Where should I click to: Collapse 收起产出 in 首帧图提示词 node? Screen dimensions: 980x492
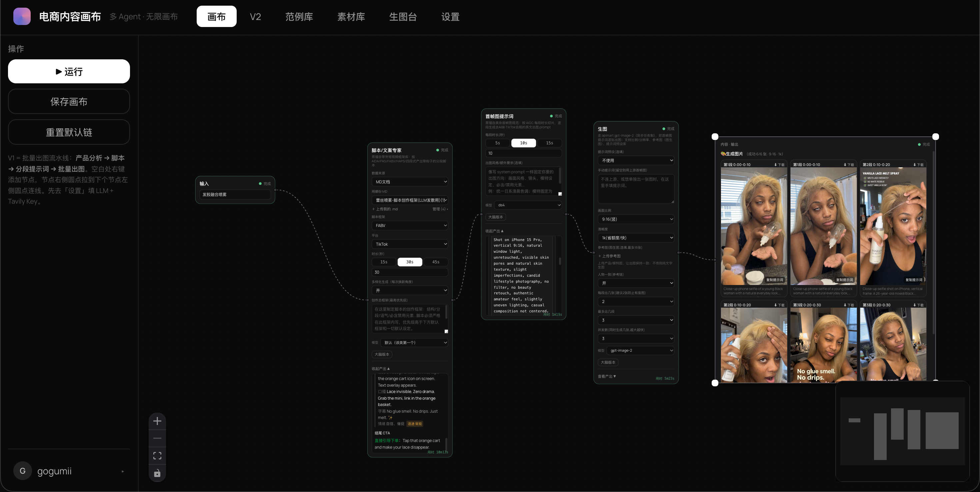point(494,231)
